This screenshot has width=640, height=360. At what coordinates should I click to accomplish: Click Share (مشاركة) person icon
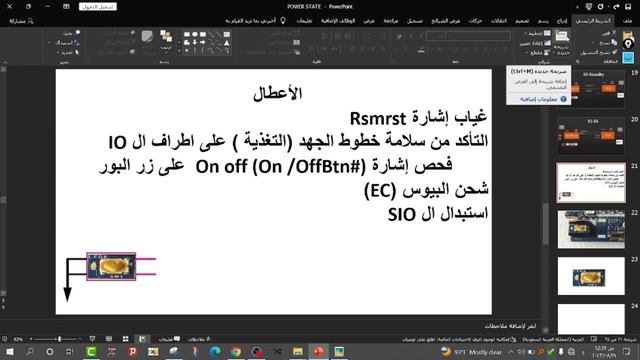coord(30,21)
